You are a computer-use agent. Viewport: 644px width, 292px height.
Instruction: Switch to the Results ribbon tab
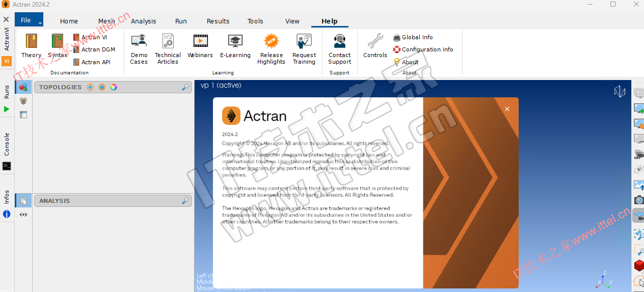(x=218, y=21)
